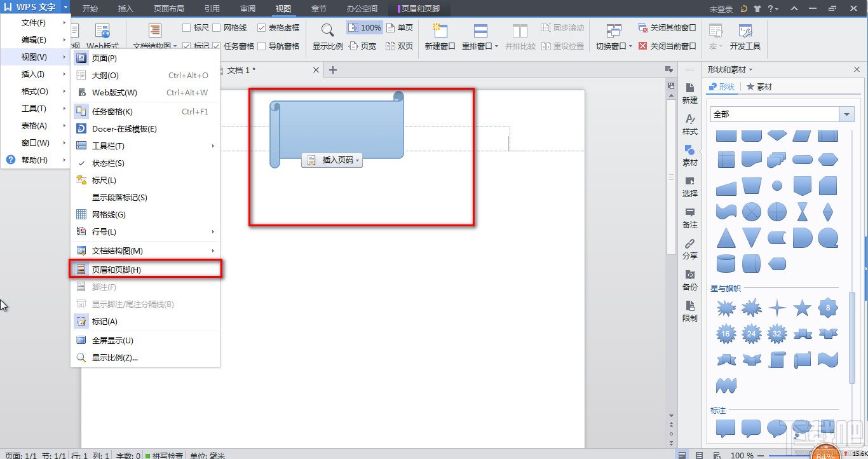Open the 文档结构图 tool on the ribbon
This screenshot has width=868, height=459.
coord(154,29)
